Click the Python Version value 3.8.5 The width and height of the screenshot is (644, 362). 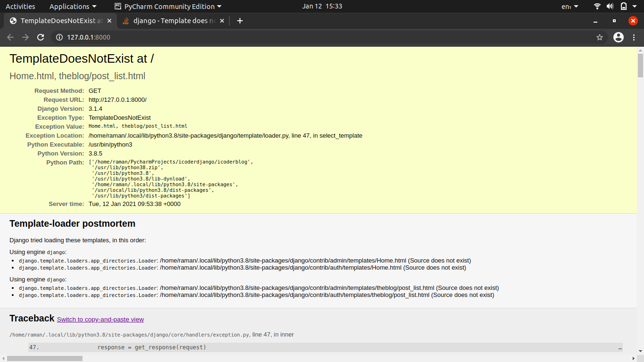coord(95,153)
